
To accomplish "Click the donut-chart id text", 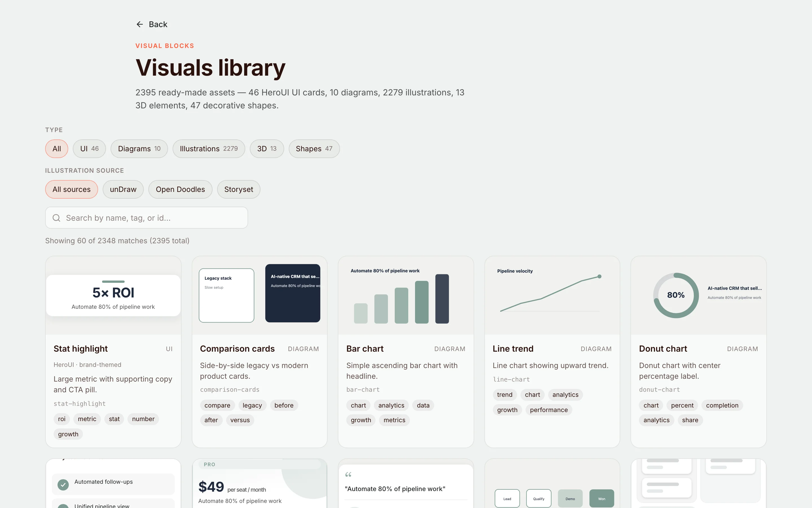I will point(659,389).
